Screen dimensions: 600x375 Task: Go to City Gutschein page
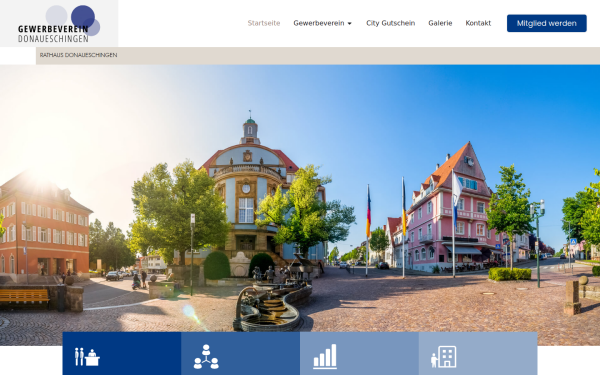390,23
